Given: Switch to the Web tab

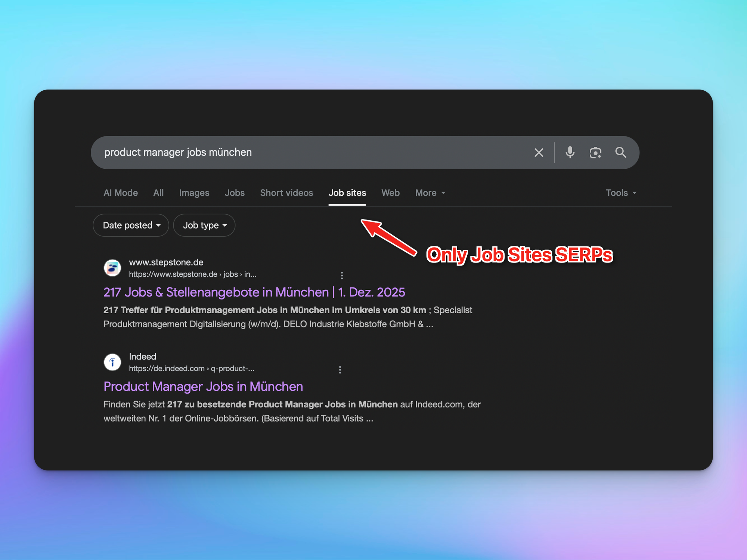Looking at the screenshot, I should click(390, 193).
